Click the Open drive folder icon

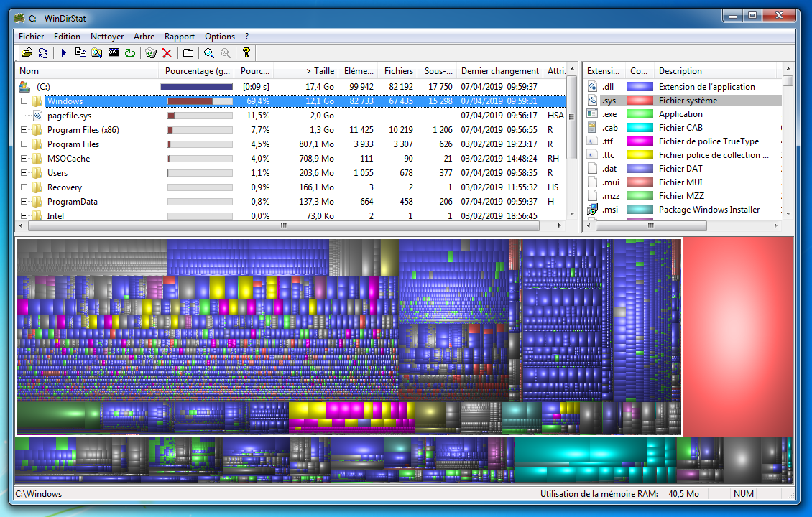point(27,53)
